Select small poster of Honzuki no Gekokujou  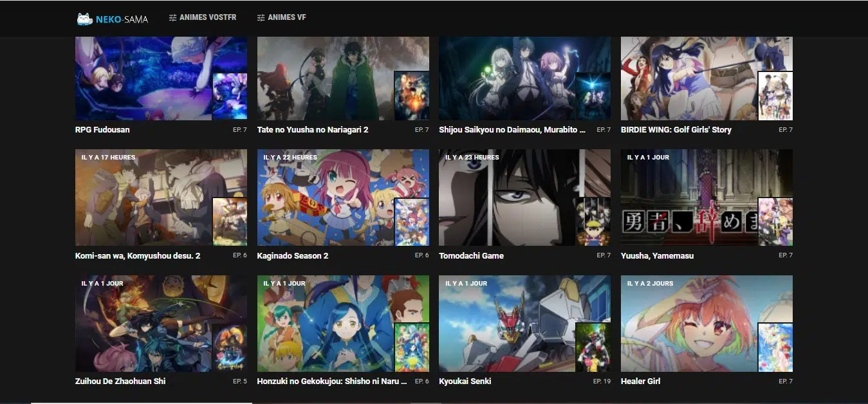coord(412,347)
